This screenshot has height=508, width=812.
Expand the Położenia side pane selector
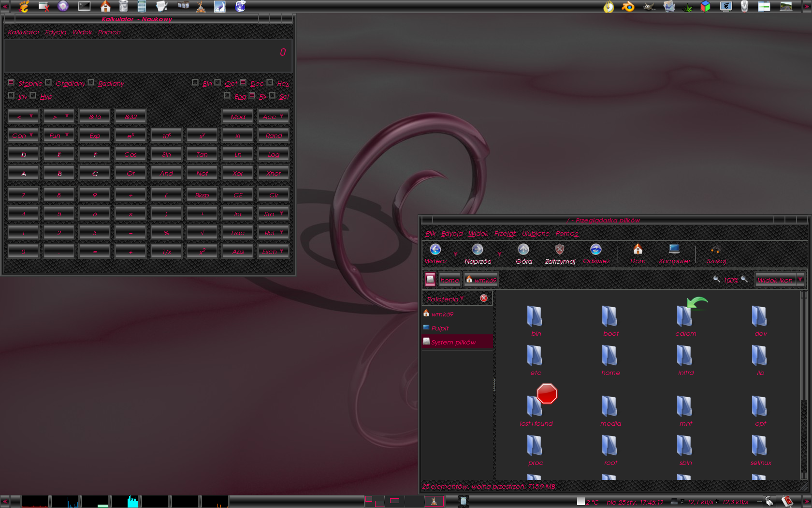point(445,299)
